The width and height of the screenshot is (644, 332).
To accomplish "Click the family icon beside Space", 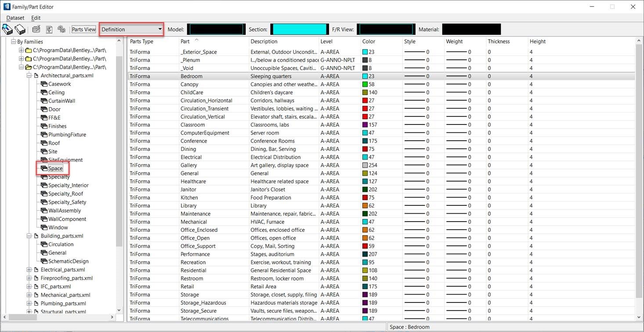I will (x=44, y=168).
